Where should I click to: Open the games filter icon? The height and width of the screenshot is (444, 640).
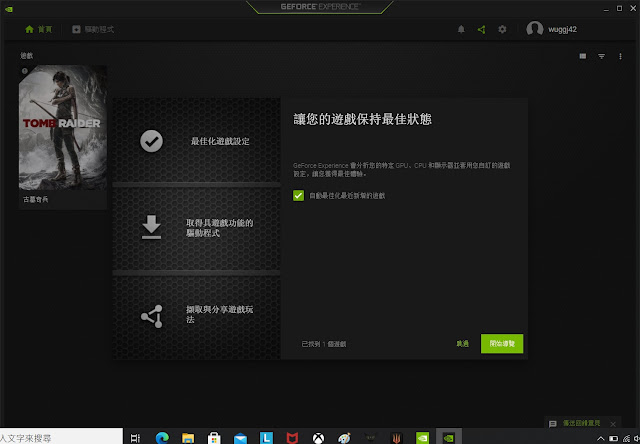click(x=602, y=56)
